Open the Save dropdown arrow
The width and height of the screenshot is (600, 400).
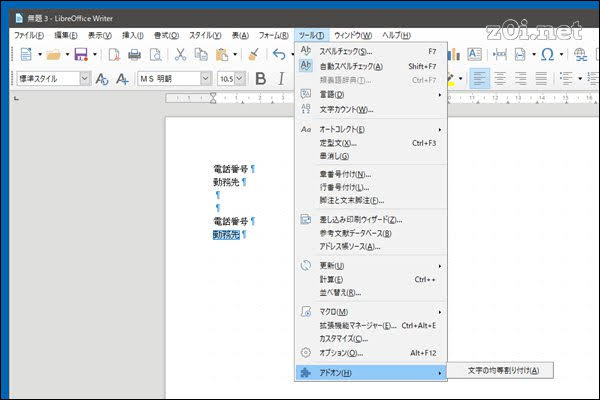(x=95, y=54)
